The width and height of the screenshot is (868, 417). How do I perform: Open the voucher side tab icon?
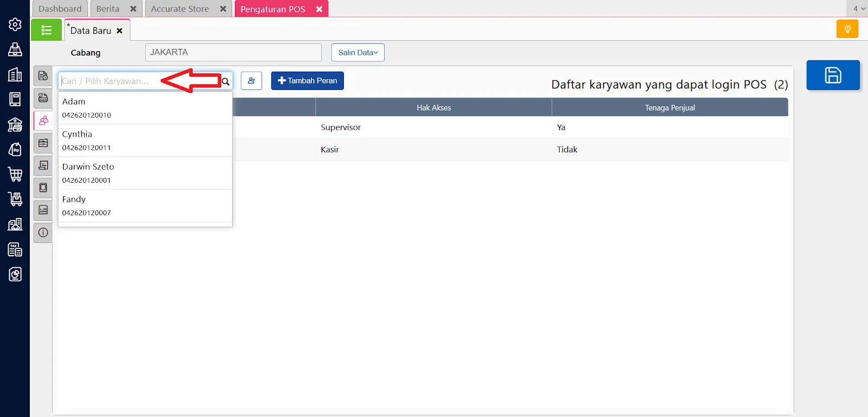pyautogui.click(x=43, y=143)
